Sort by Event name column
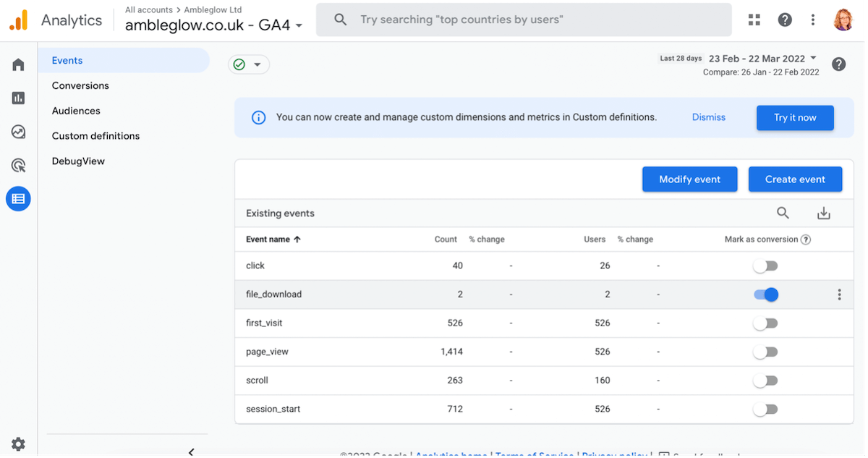The height and width of the screenshot is (458, 868). pyautogui.click(x=273, y=239)
